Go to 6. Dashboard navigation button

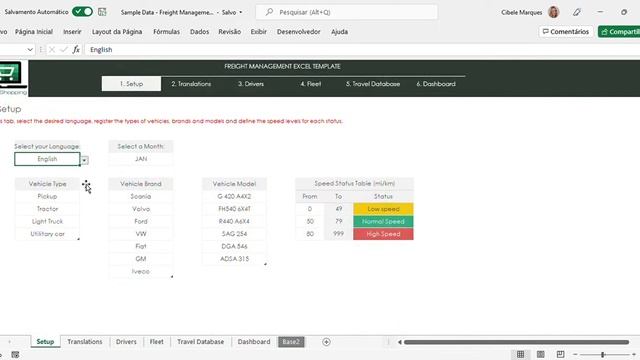point(436,84)
